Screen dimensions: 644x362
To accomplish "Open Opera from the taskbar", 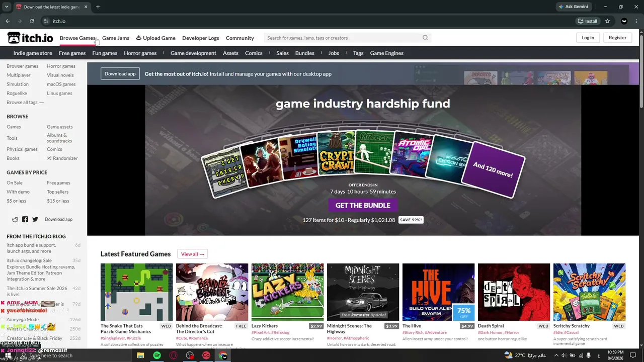I will click(174, 355).
